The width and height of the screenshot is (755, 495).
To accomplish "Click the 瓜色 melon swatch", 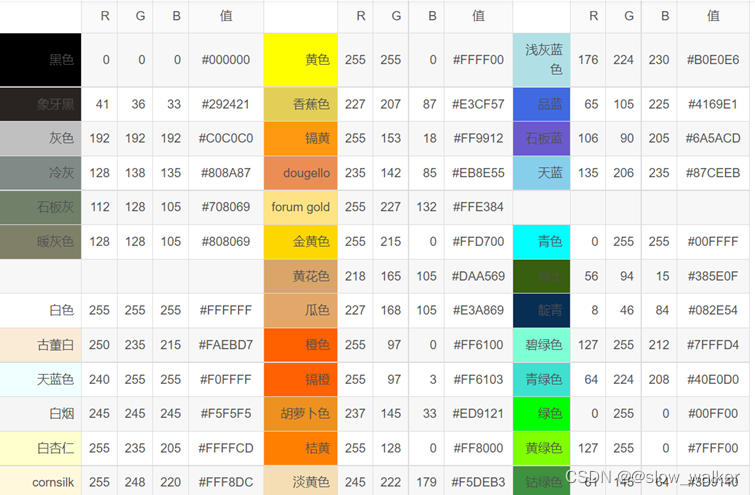I will click(300, 311).
